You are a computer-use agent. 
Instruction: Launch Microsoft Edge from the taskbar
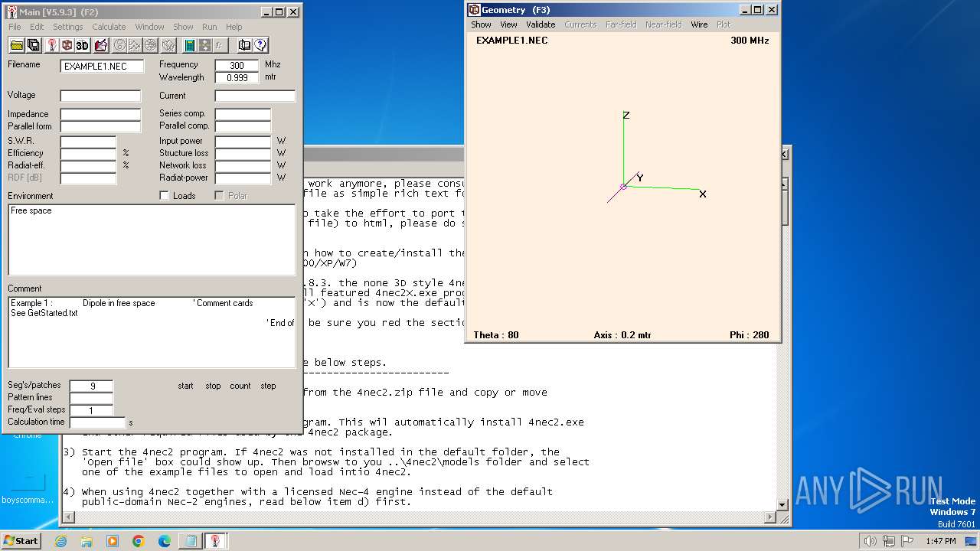pos(165,541)
